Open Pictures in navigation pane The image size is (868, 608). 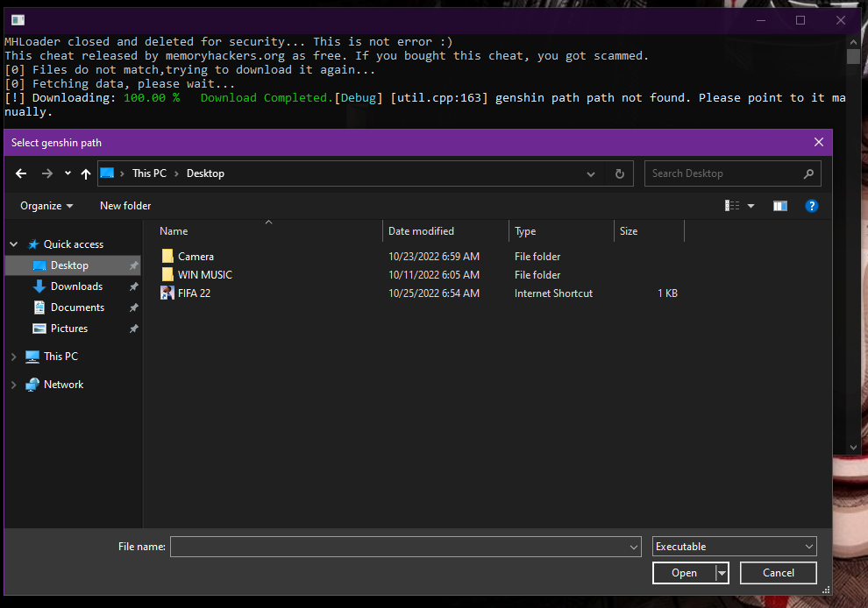(69, 329)
